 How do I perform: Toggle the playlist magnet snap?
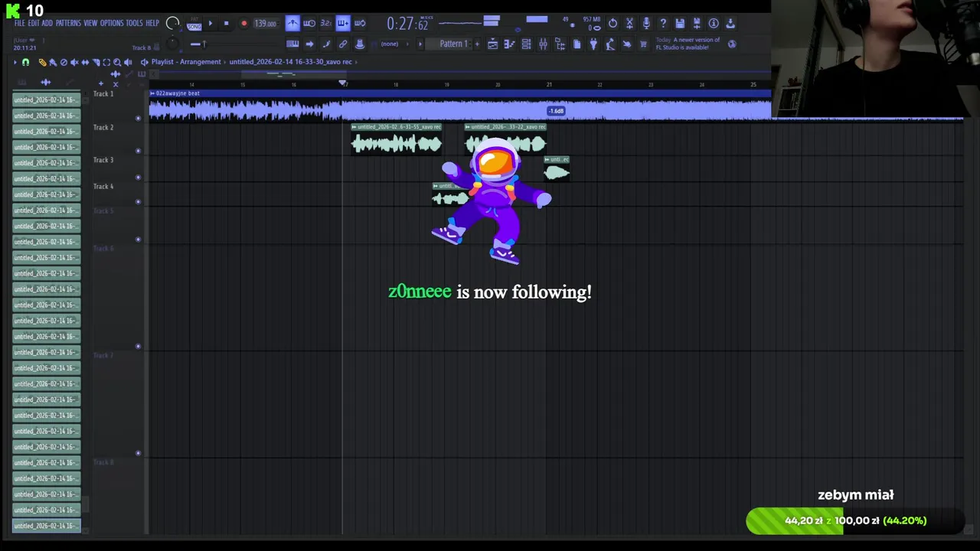click(x=25, y=63)
